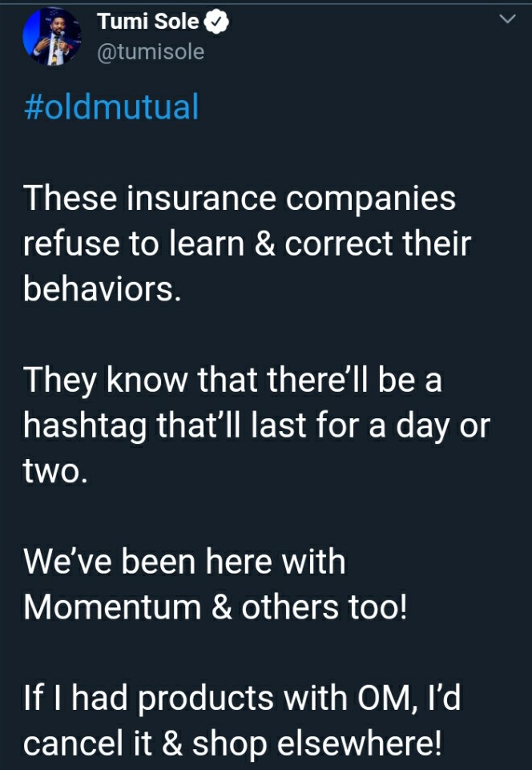Click the word 'OM' in the last paragraph

(384, 698)
